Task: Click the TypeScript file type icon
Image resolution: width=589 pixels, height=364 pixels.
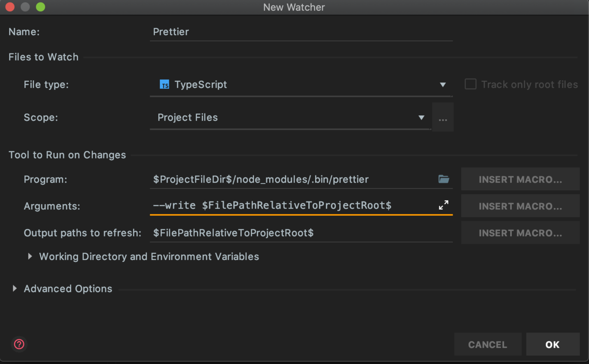Action: [x=165, y=84]
